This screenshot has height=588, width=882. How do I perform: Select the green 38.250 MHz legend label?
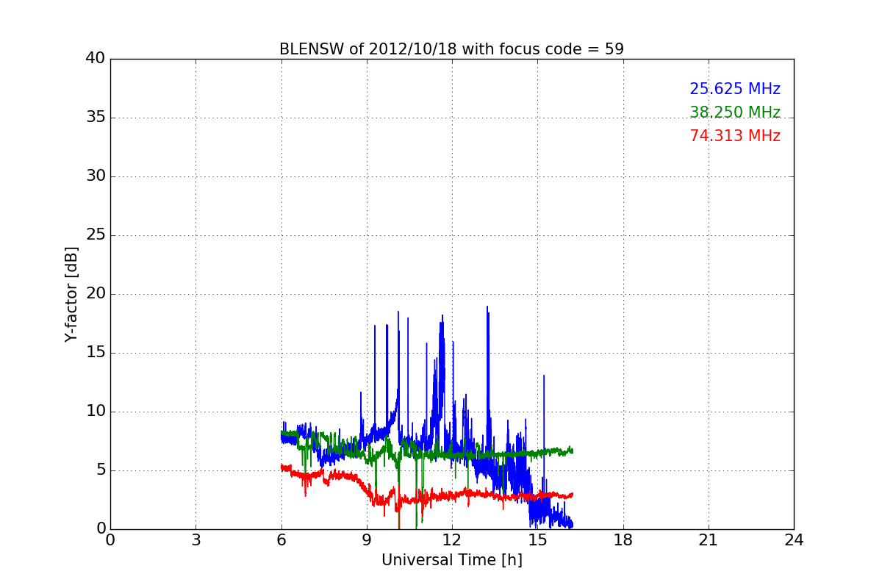735,112
